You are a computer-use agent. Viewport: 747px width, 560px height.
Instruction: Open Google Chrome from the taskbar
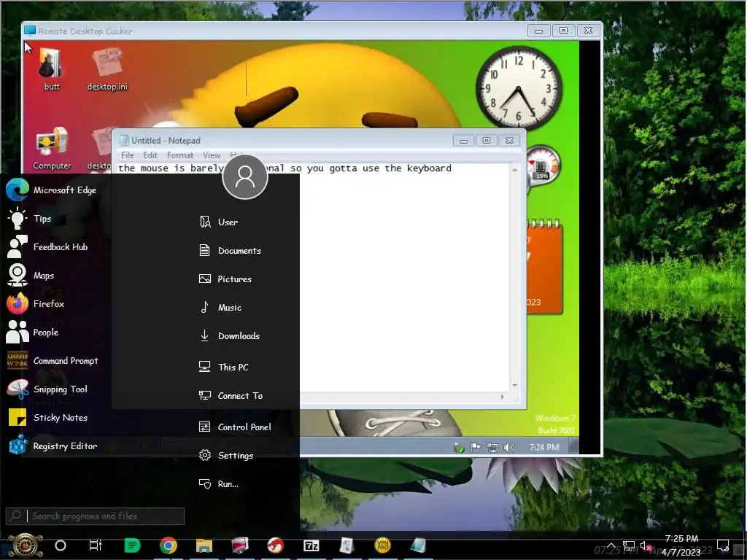(x=169, y=545)
